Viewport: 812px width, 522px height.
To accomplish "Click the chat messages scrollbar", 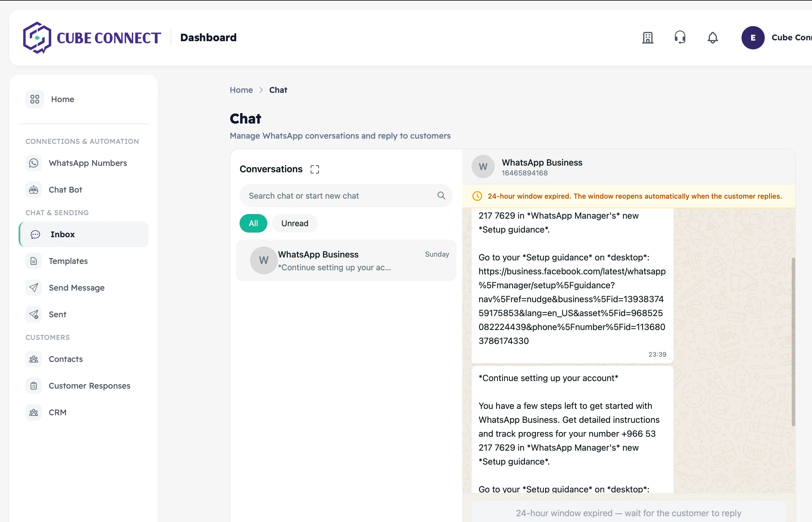I will coord(793,342).
